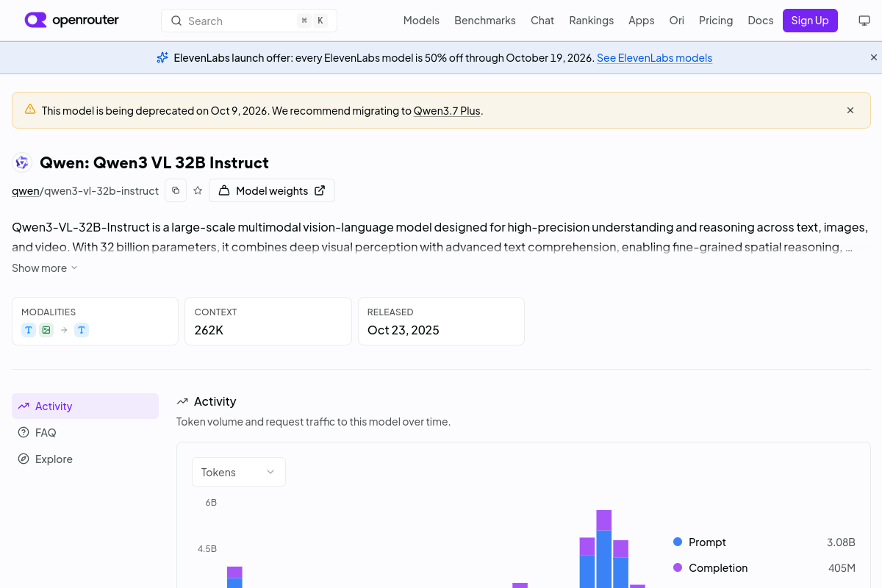Open the Model weights external link

click(272, 190)
